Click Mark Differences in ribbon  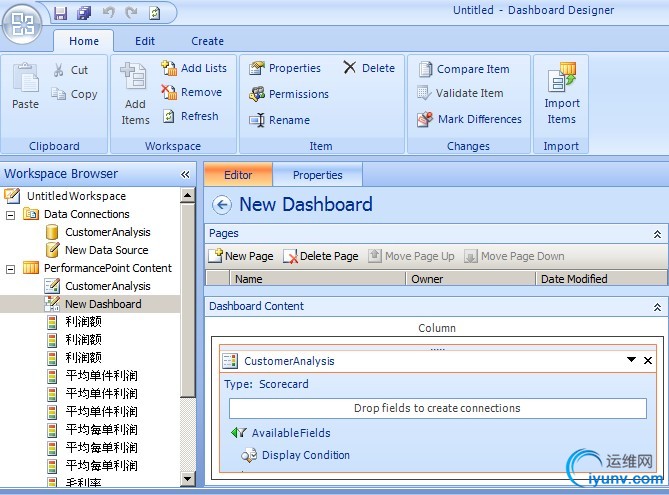point(469,119)
